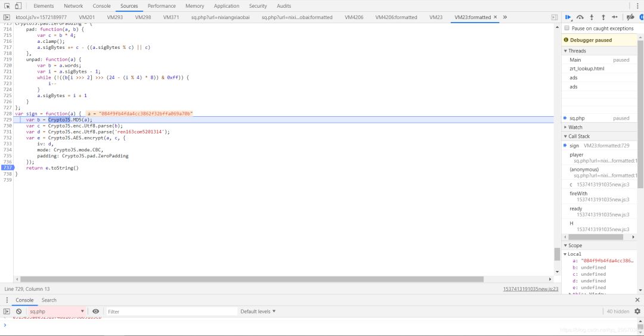Step into next function call

(x=592, y=17)
